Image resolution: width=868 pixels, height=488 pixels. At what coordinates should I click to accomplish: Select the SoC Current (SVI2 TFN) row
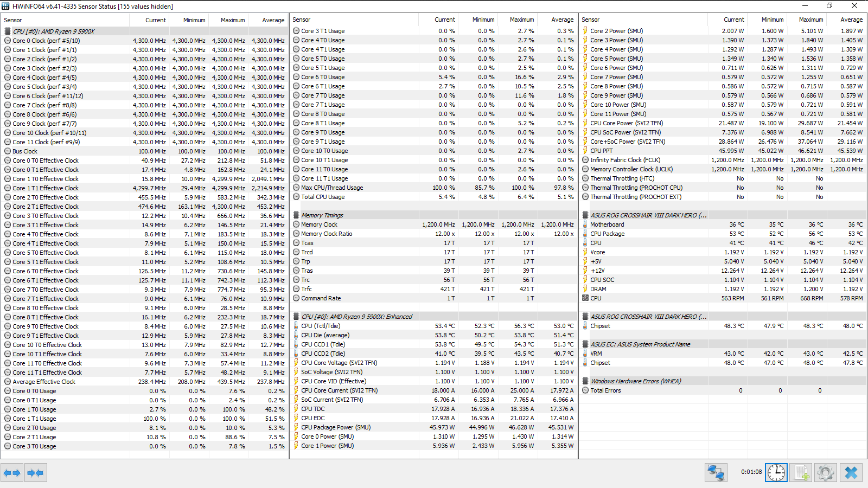[x=433, y=400]
